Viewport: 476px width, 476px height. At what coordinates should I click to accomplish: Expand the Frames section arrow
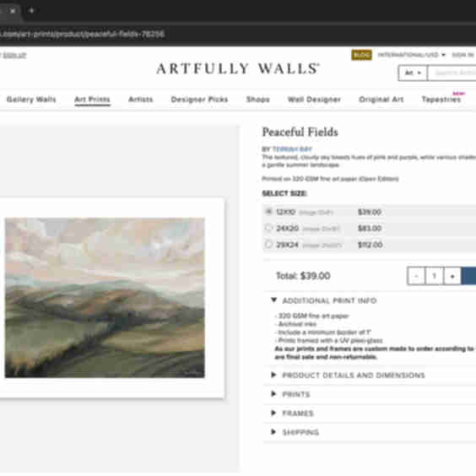[273, 413]
